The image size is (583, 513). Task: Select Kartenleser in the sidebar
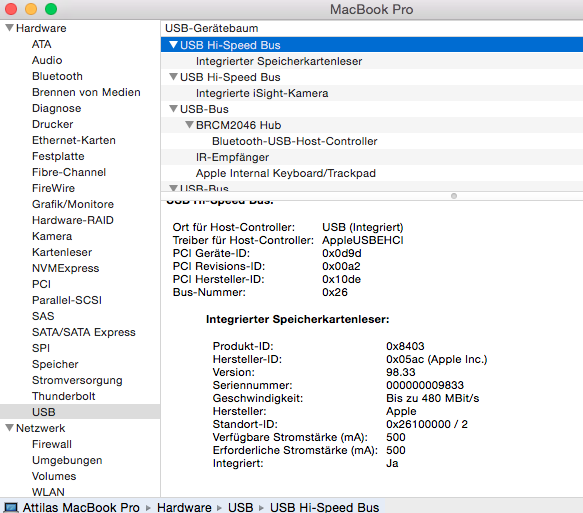click(62, 252)
